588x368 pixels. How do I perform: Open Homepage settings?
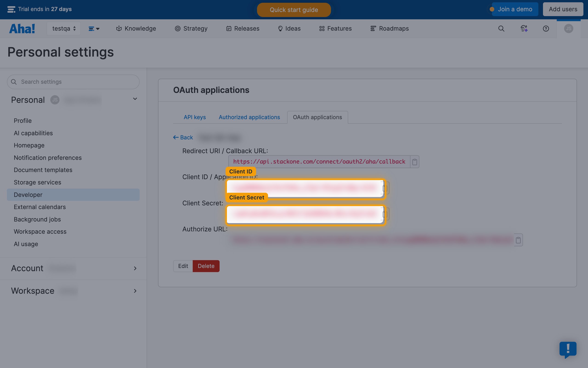coord(29,145)
